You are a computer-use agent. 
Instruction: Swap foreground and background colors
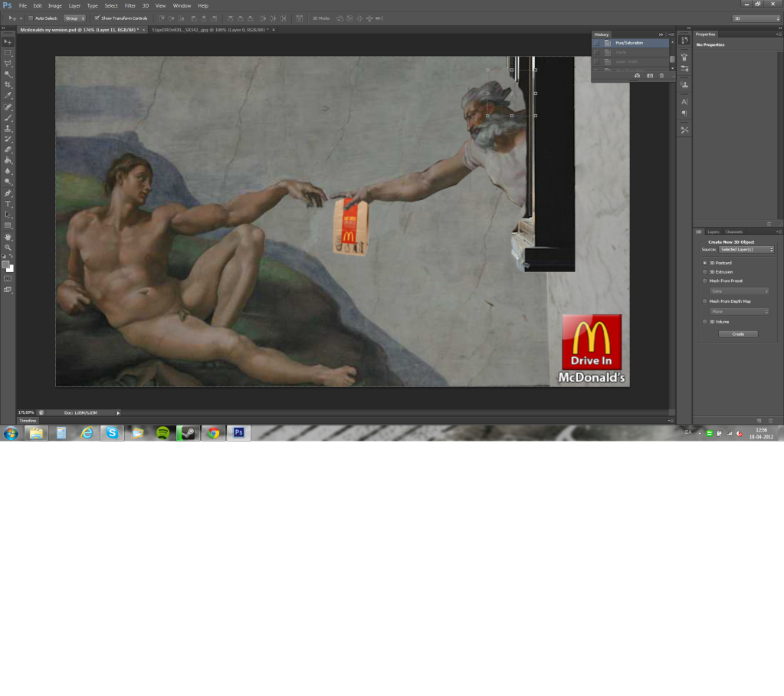click(x=11, y=257)
